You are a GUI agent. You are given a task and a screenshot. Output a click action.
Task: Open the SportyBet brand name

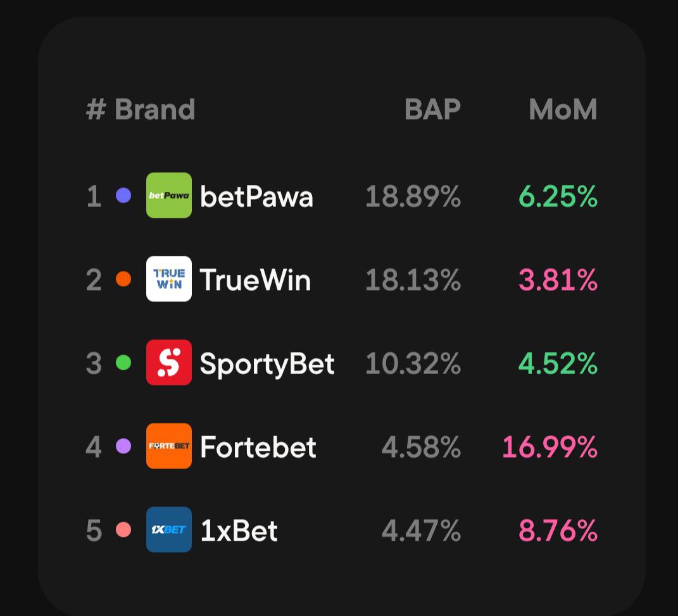coord(267,363)
